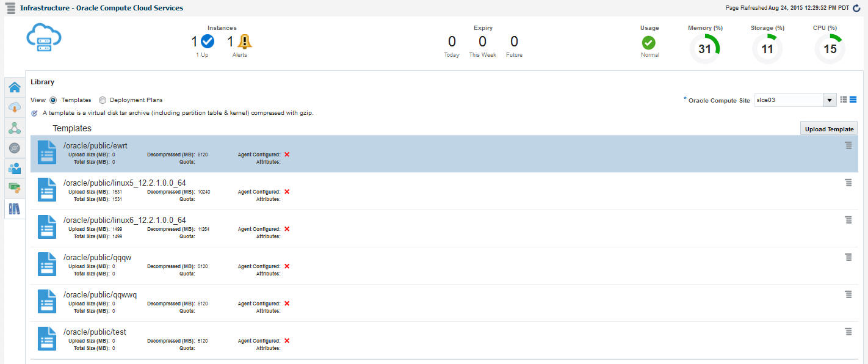Screen dimensions: 868x364
Task: Click the Storage percentage gauge
Action: click(767, 49)
